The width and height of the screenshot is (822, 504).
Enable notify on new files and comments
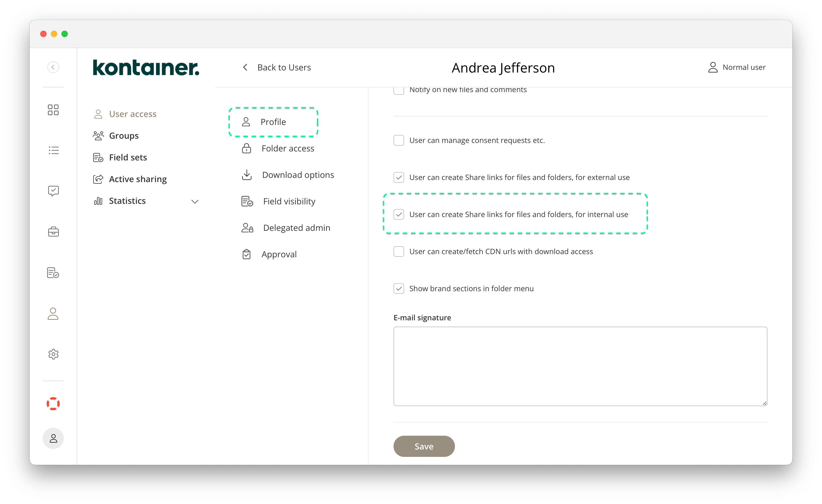399,90
